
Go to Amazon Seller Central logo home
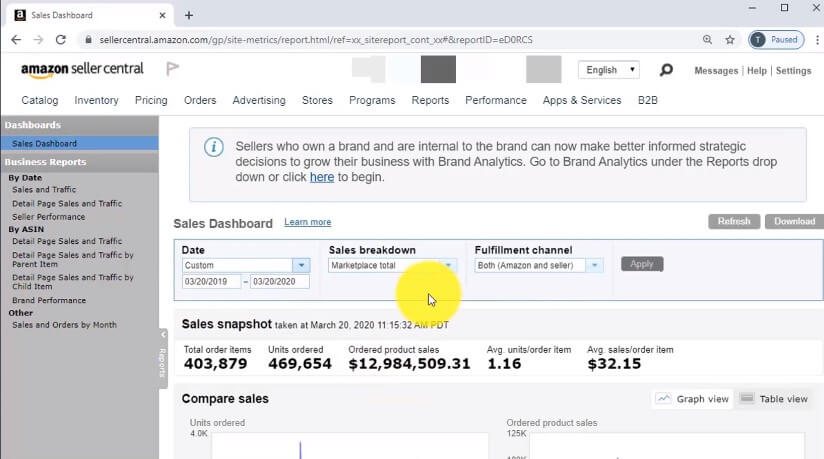coord(82,69)
